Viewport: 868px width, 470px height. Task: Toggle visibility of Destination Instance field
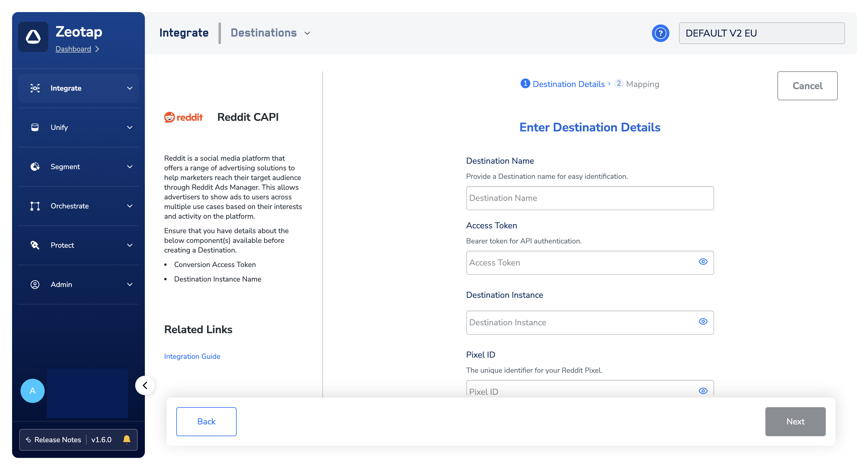click(x=703, y=321)
